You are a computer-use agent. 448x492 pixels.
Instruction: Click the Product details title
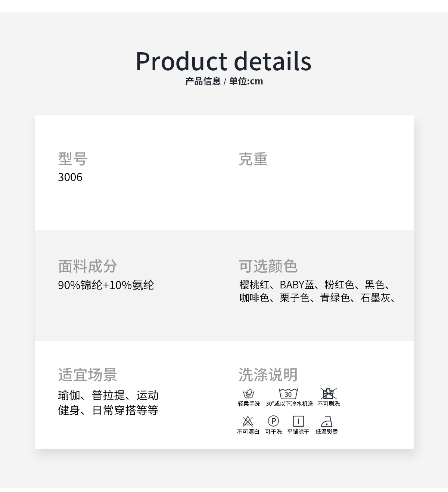[x=223, y=61]
